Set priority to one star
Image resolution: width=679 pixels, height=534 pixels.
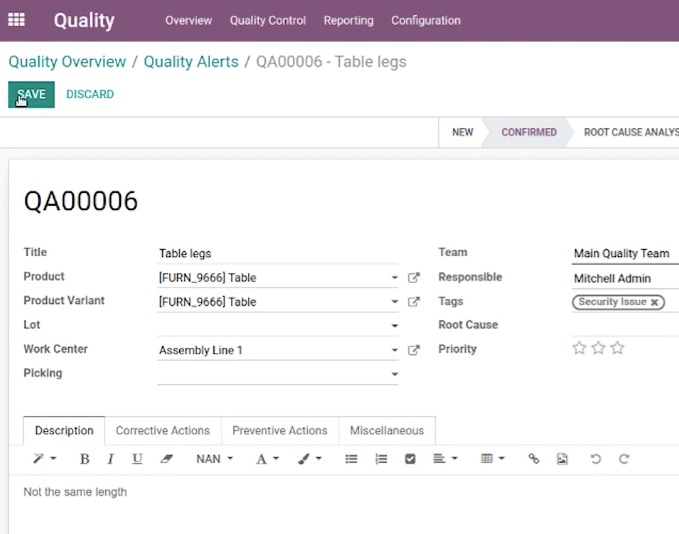pyautogui.click(x=579, y=348)
